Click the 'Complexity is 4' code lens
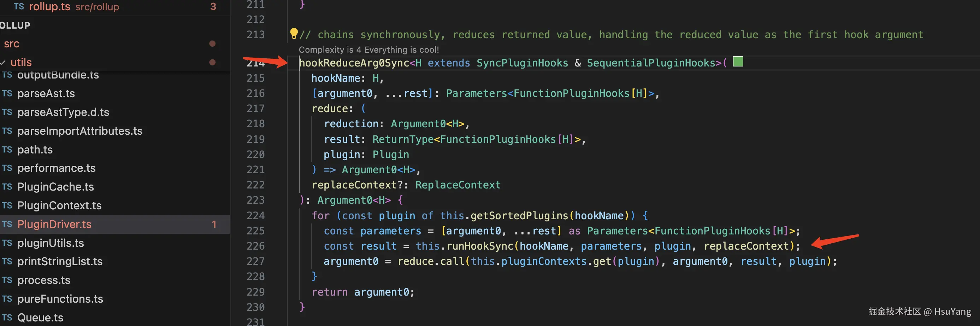This screenshot has height=326, width=980. coord(368,50)
